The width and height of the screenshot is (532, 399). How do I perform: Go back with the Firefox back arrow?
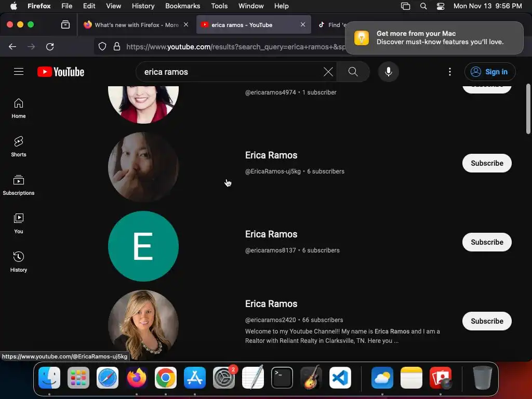tap(12, 46)
